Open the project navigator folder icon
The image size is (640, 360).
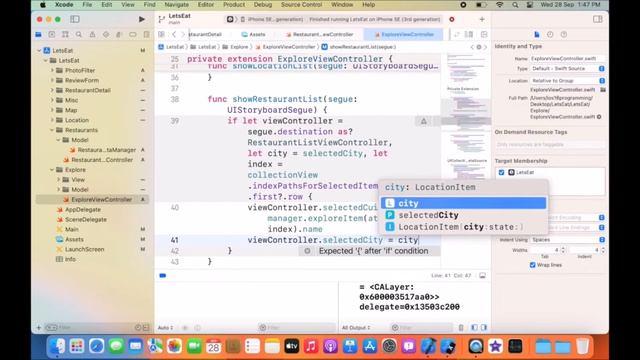tap(38, 35)
